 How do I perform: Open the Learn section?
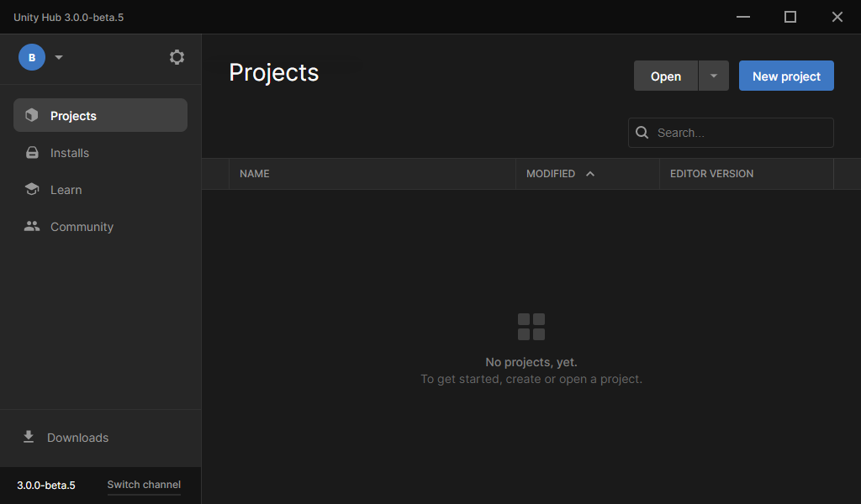pos(101,190)
